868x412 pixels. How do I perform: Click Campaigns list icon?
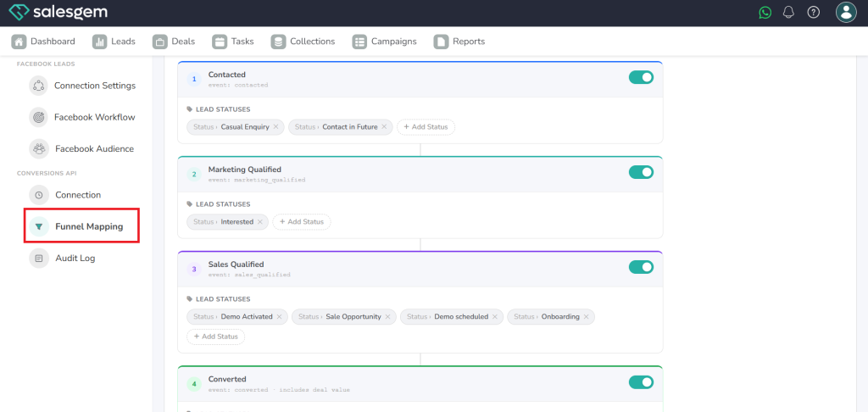tap(359, 42)
